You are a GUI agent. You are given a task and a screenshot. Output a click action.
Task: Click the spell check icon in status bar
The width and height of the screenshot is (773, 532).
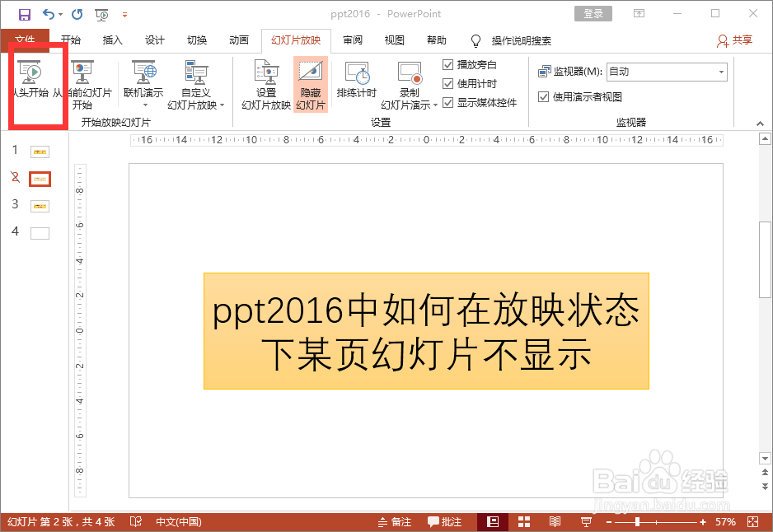click(136, 521)
